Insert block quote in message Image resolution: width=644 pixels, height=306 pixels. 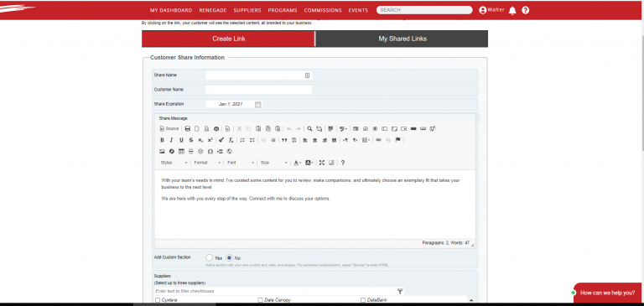pos(284,140)
